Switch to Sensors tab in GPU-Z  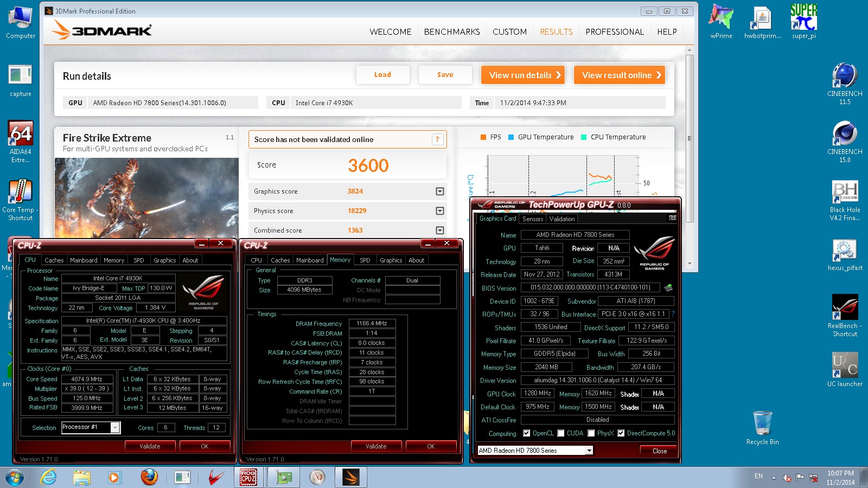[x=533, y=219]
